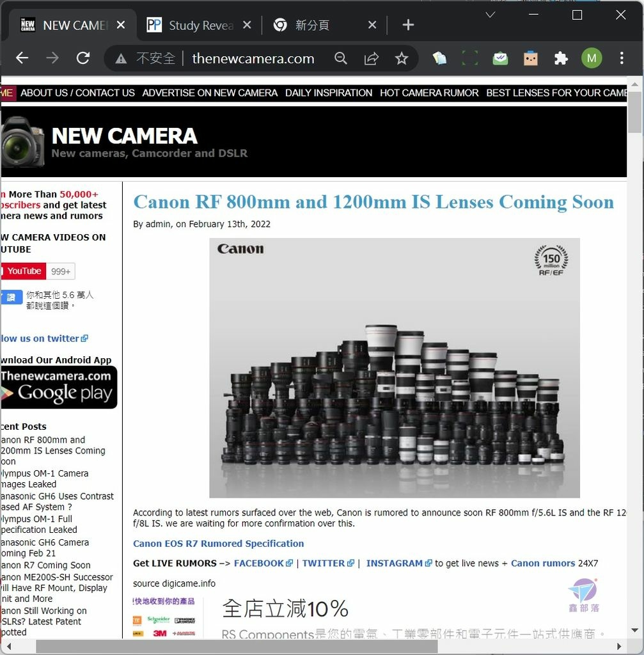Viewport: 644px width, 655px height.
Task: Switch to the Study Revea tab
Action: pyautogui.click(x=199, y=25)
